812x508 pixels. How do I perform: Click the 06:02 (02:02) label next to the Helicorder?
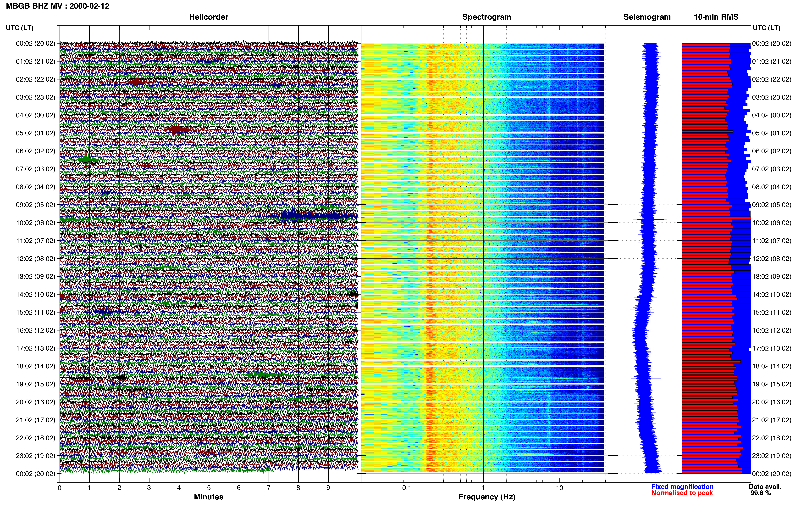[x=36, y=151]
